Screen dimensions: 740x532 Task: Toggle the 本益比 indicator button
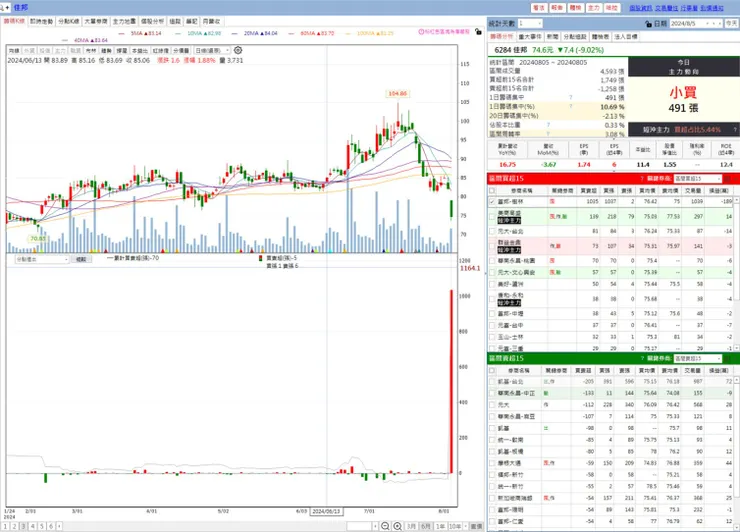[x=140, y=51]
